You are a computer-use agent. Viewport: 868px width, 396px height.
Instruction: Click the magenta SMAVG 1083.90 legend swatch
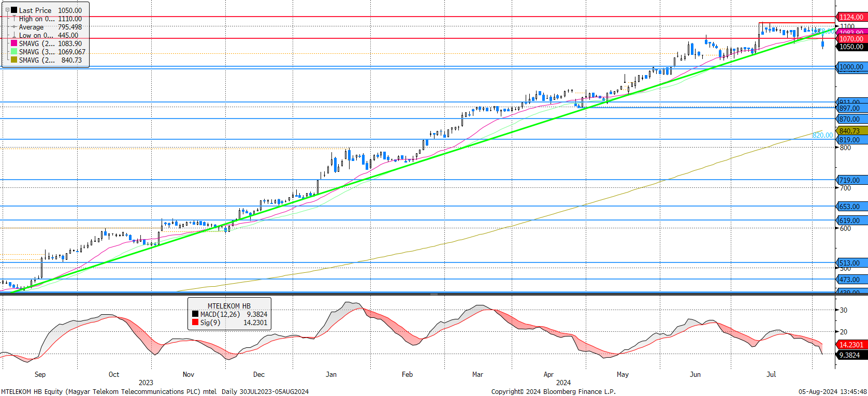[x=14, y=43]
